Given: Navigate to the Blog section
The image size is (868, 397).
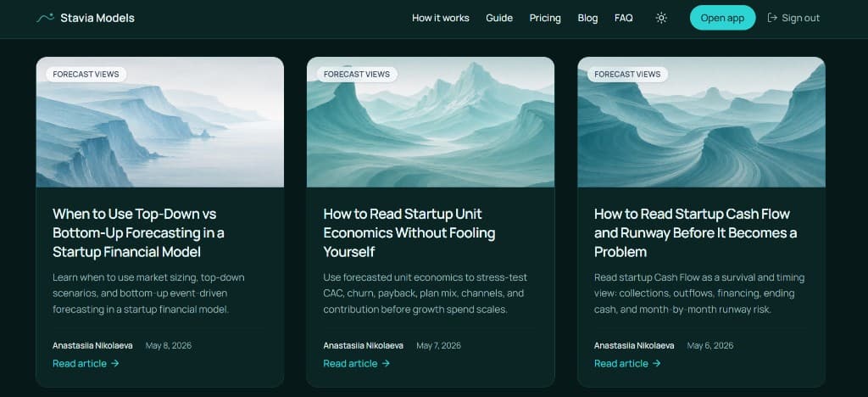Looking at the screenshot, I should point(588,18).
